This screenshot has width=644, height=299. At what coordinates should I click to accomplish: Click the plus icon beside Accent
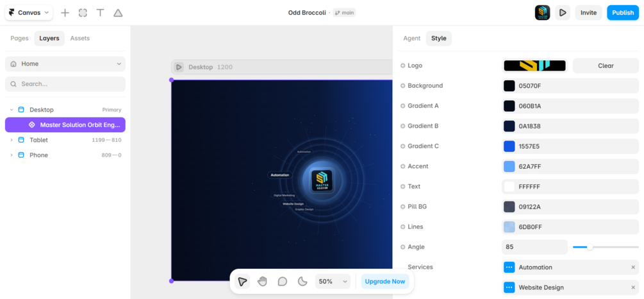[403, 166]
